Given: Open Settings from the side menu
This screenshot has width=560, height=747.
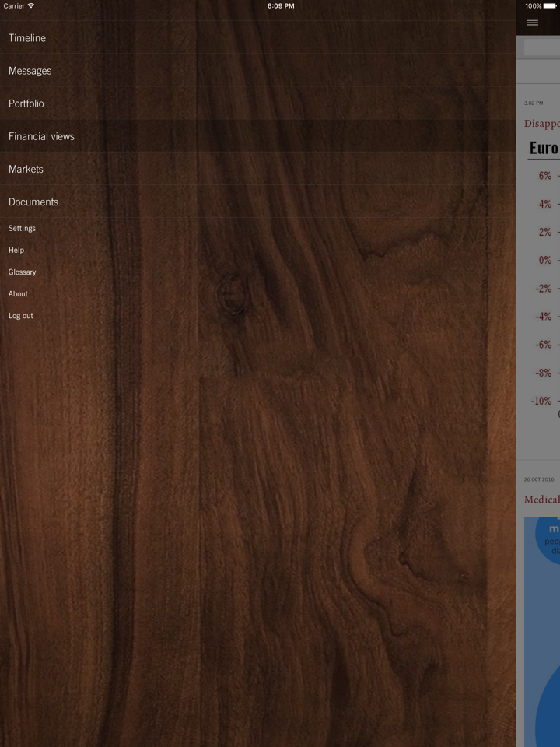Looking at the screenshot, I should [x=22, y=228].
